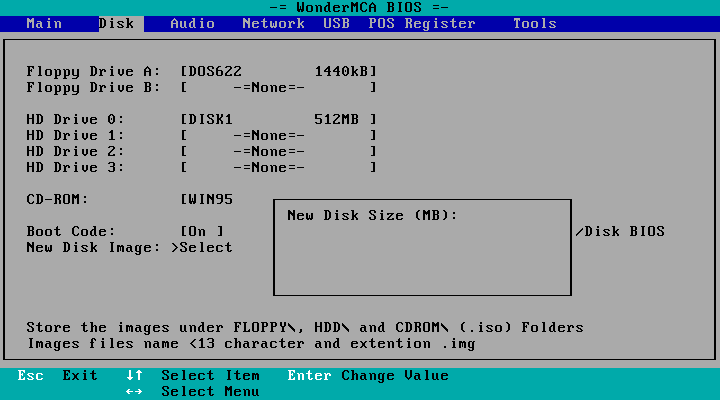This screenshot has width=720, height=400.
Task: Go to the USB menu tab
Action: (336, 23)
